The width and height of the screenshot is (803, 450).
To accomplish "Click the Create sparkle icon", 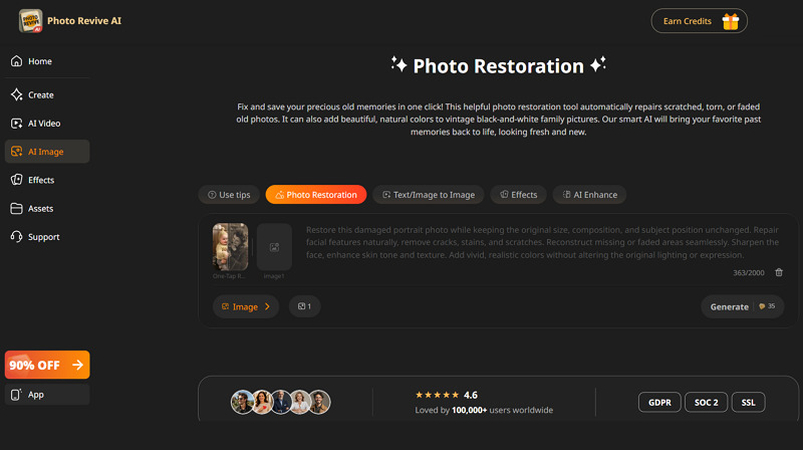I will point(16,95).
